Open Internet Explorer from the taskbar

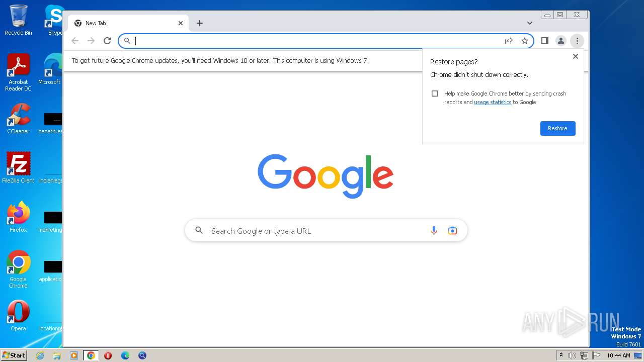(40, 355)
